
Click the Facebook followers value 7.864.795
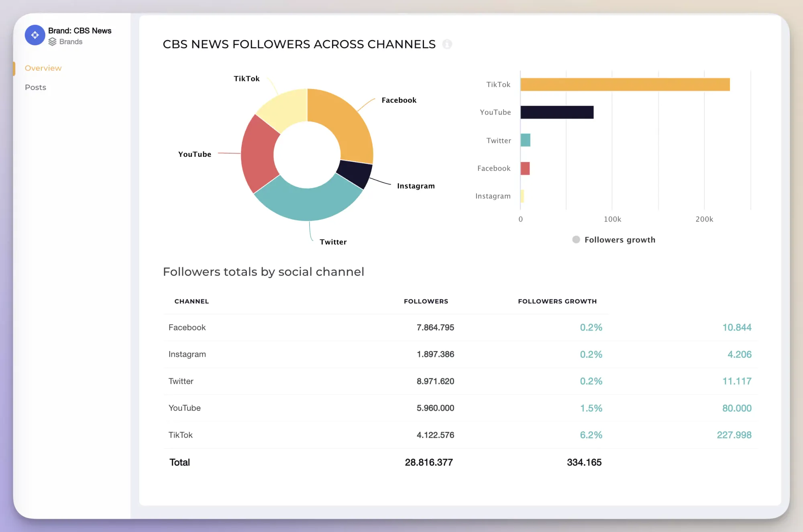[435, 327]
